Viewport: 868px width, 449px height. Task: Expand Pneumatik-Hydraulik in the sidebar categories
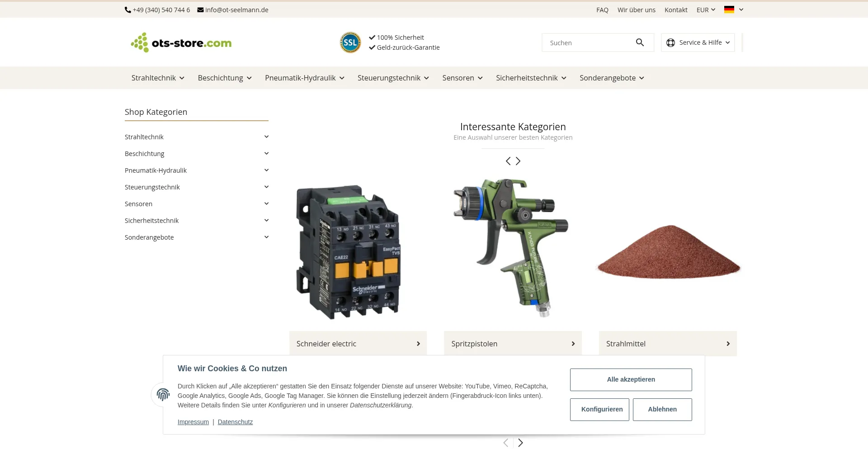tap(266, 170)
